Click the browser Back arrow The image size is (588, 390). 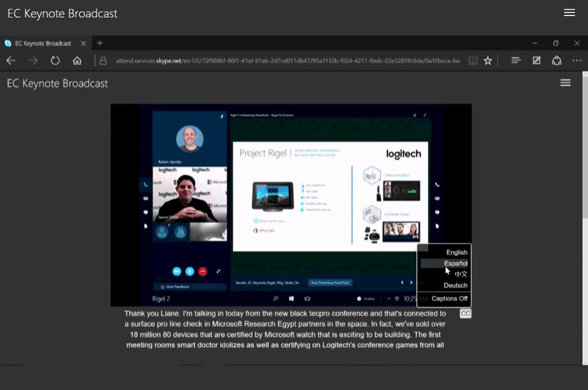(x=11, y=61)
